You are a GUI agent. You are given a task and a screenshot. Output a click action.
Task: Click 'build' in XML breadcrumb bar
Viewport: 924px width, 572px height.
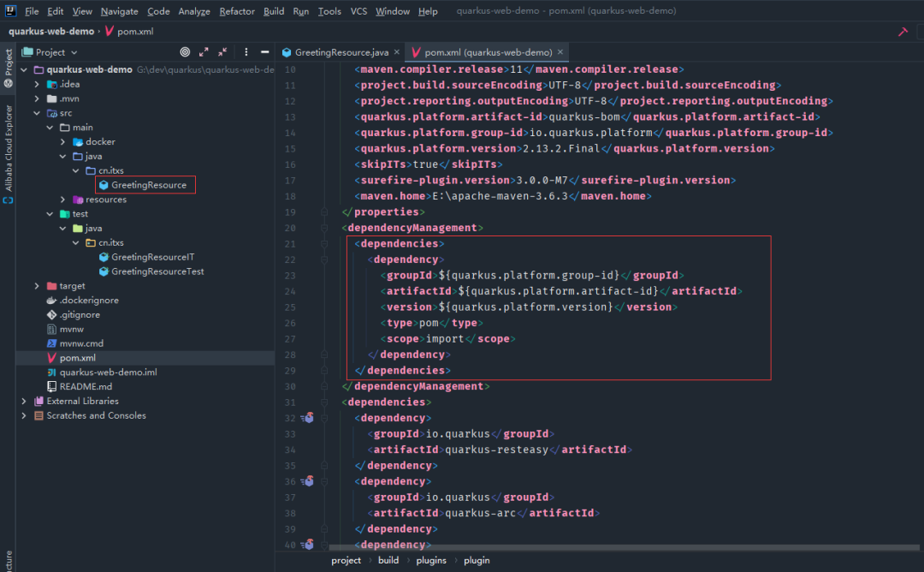point(388,560)
